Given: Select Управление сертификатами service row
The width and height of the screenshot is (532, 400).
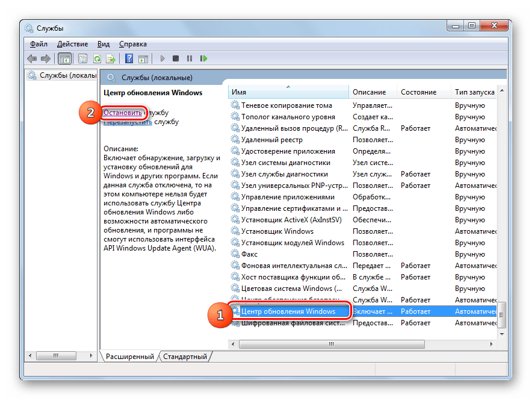Looking at the screenshot, I should 363,208.
